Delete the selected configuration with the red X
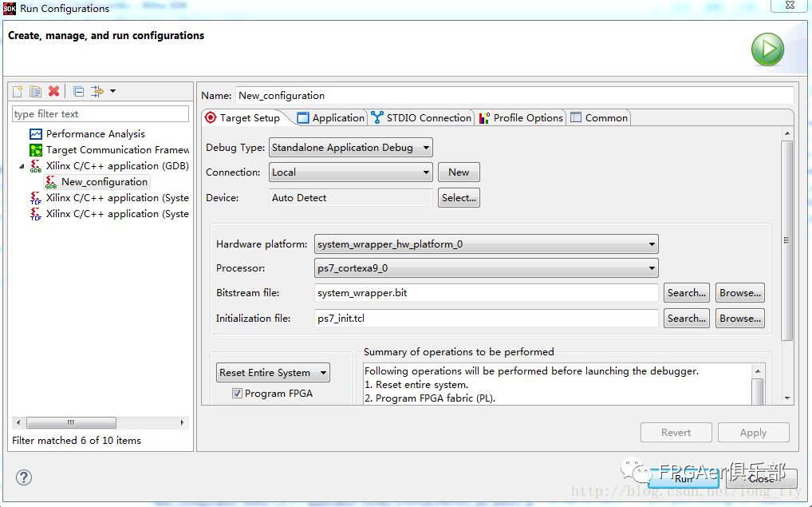The image size is (812, 507). click(54, 92)
